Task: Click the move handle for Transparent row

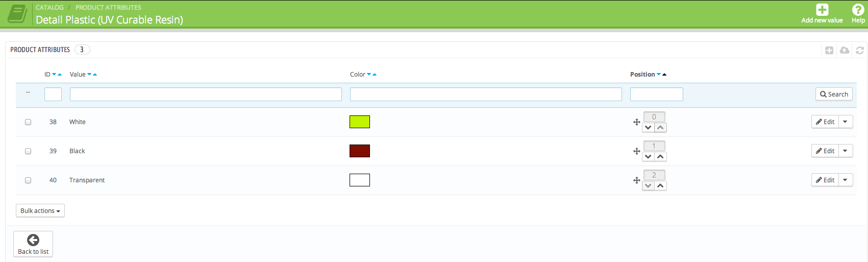Action: click(x=637, y=180)
